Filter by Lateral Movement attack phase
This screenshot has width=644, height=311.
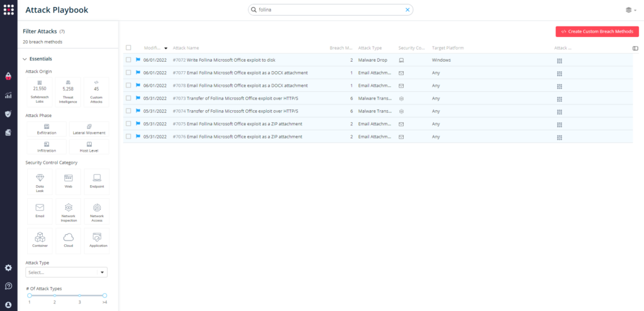88,129
